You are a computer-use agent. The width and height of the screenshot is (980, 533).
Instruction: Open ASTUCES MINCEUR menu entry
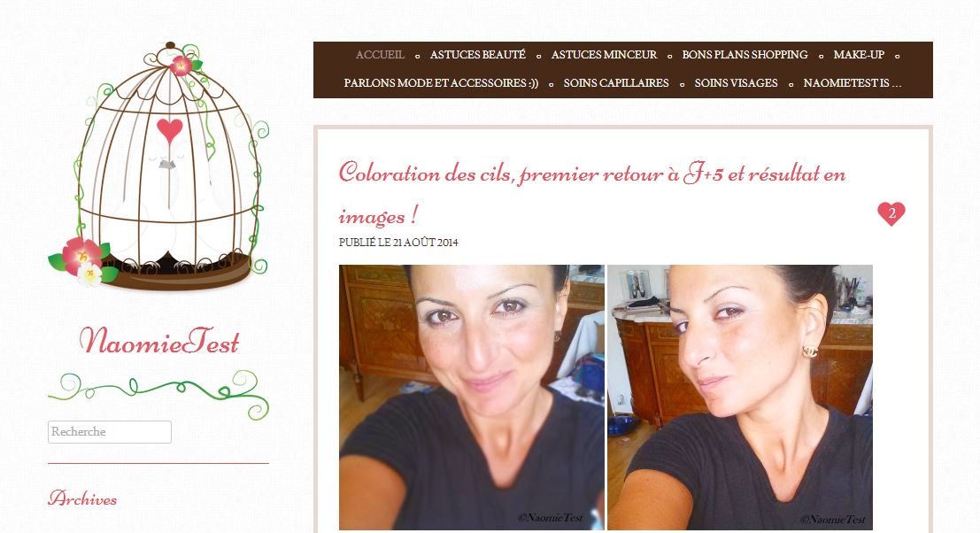tap(604, 55)
